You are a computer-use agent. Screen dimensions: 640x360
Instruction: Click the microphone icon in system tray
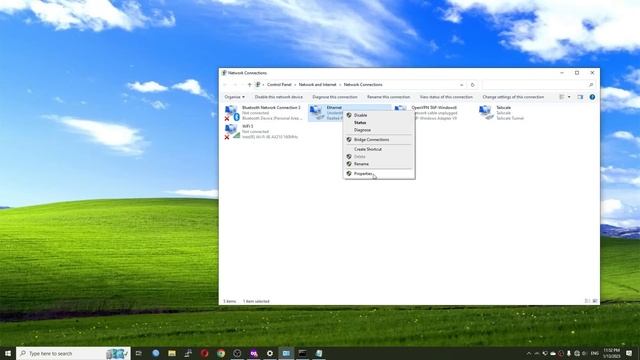coord(569,353)
